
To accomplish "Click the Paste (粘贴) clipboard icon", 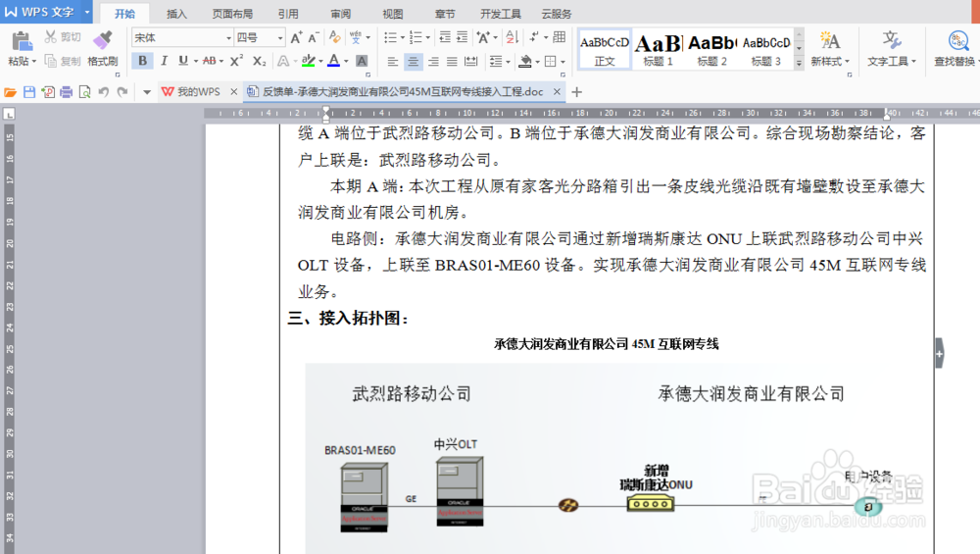I will pos(22,41).
